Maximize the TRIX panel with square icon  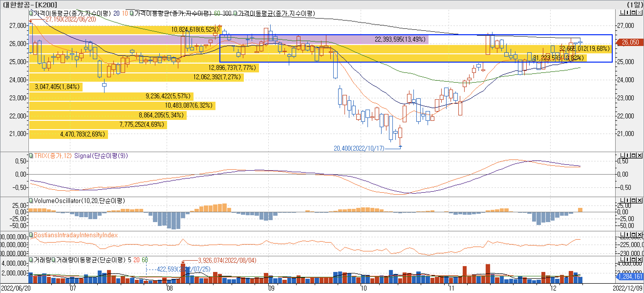click(633, 155)
